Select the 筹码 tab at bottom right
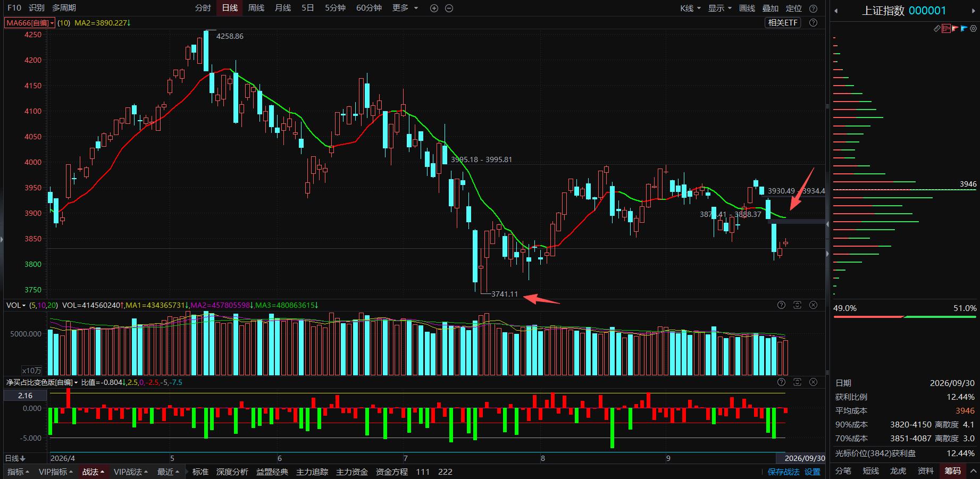980x479 pixels. click(x=952, y=470)
